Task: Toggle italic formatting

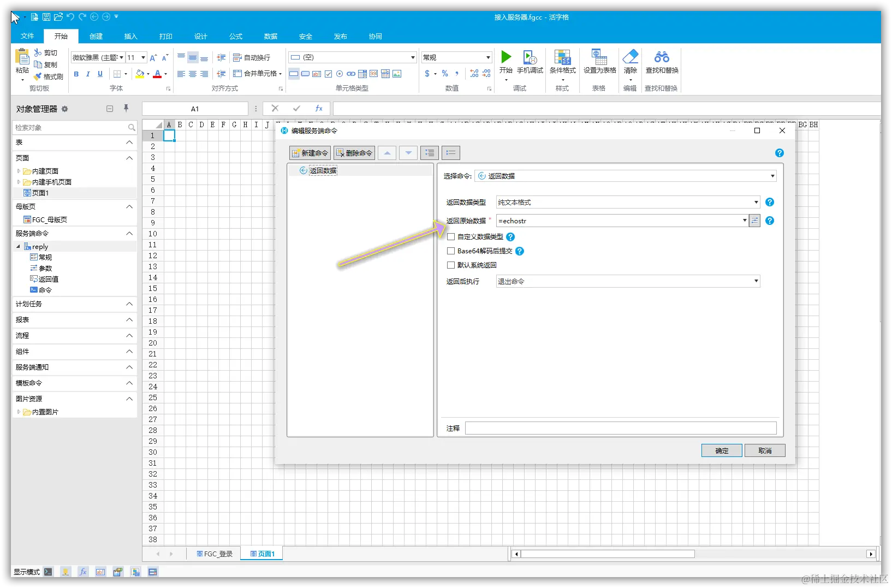Action: tap(88, 74)
